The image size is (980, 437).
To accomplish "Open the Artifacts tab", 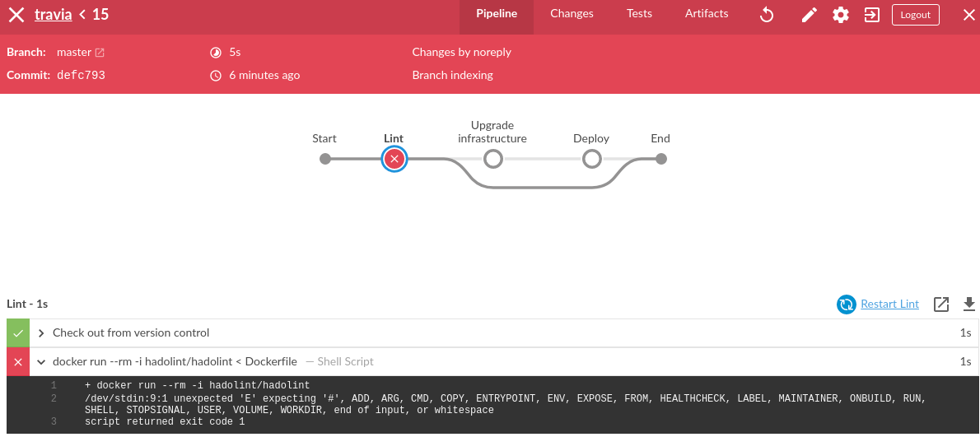I will click(707, 14).
